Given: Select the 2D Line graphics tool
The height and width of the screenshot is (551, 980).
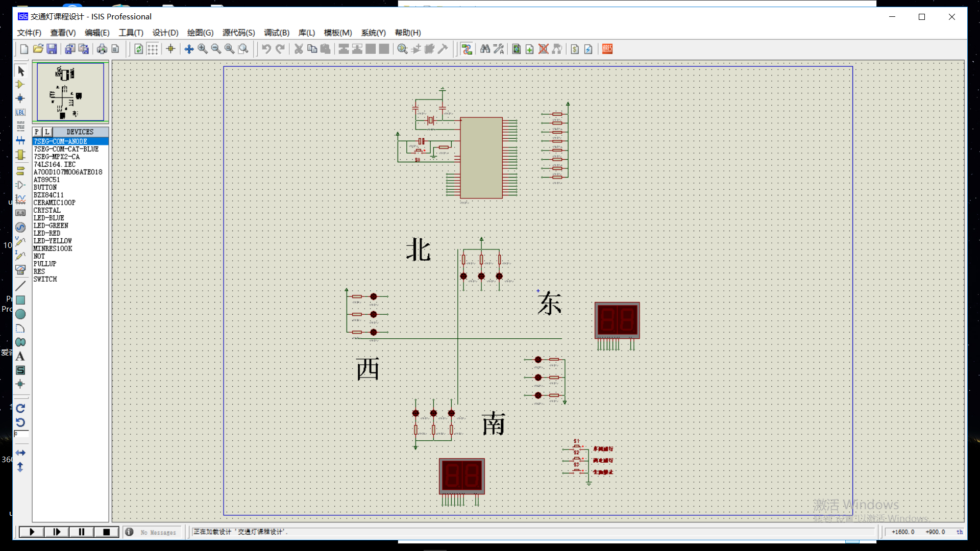Looking at the screenshot, I should pos(20,286).
